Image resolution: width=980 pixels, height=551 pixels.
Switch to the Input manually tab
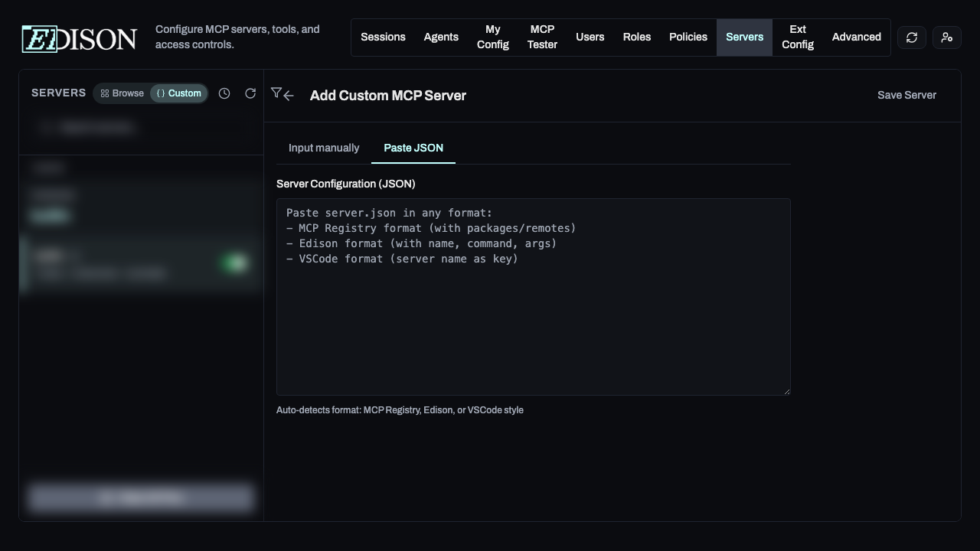pyautogui.click(x=324, y=148)
